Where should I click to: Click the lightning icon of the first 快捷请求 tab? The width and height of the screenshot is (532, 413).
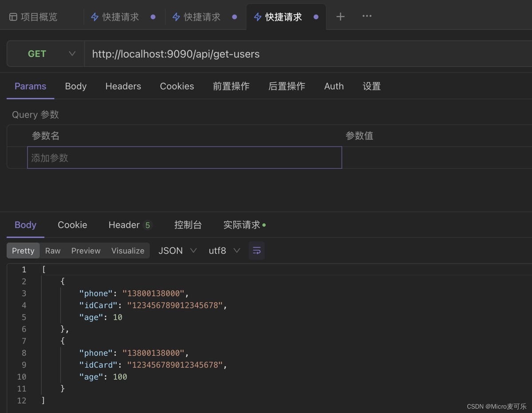point(94,17)
